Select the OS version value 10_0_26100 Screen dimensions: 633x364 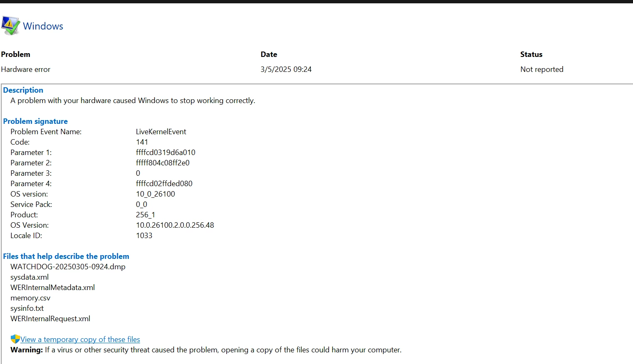click(x=155, y=194)
